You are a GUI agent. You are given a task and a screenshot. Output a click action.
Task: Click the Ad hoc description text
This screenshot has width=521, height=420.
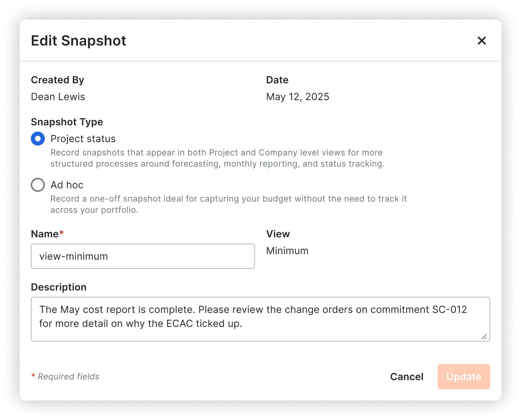pos(229,204)
